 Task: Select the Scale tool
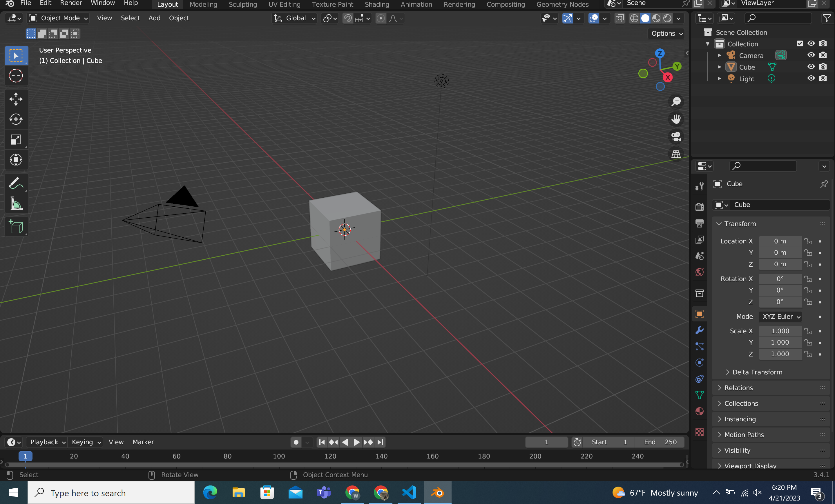(16, 139)
